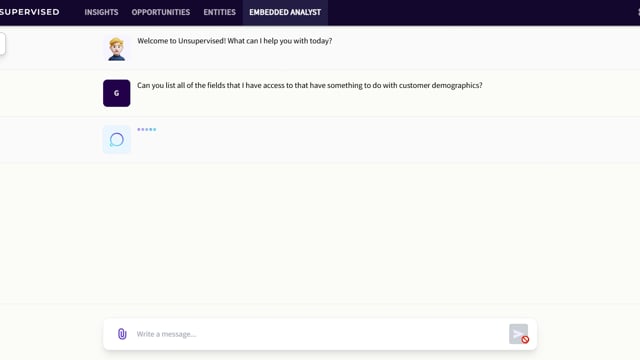Click the loading chat bubble avatar
This screenshot has height=360, width=640.
coord(116,140)
